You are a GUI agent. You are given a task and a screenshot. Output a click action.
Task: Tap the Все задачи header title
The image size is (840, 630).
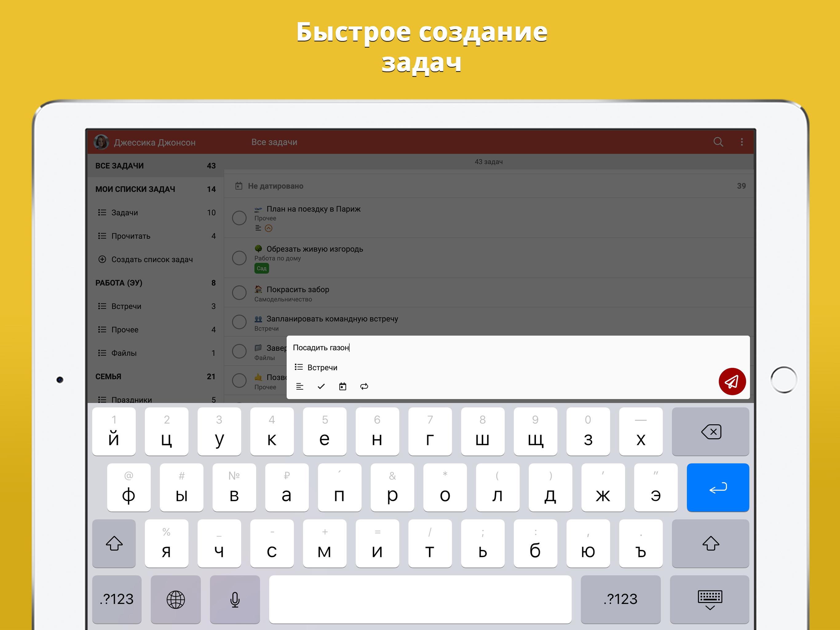point(274,142)
